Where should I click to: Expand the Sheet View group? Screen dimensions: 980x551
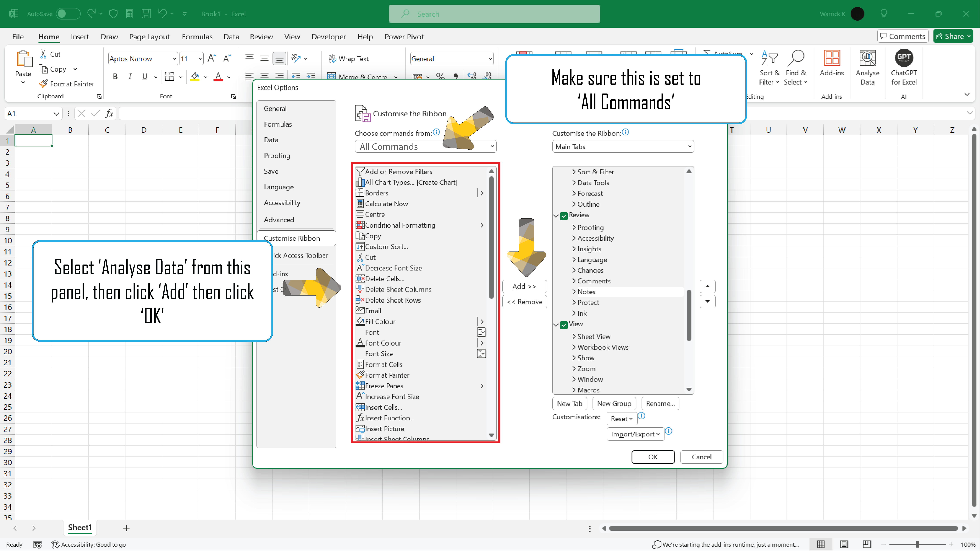coord(574,336)
